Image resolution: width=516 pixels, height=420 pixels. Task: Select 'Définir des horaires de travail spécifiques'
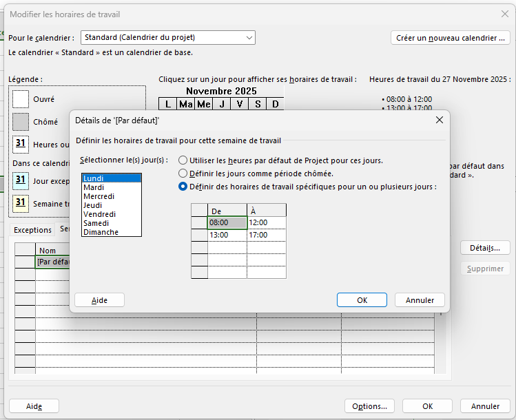pos(183,187)
